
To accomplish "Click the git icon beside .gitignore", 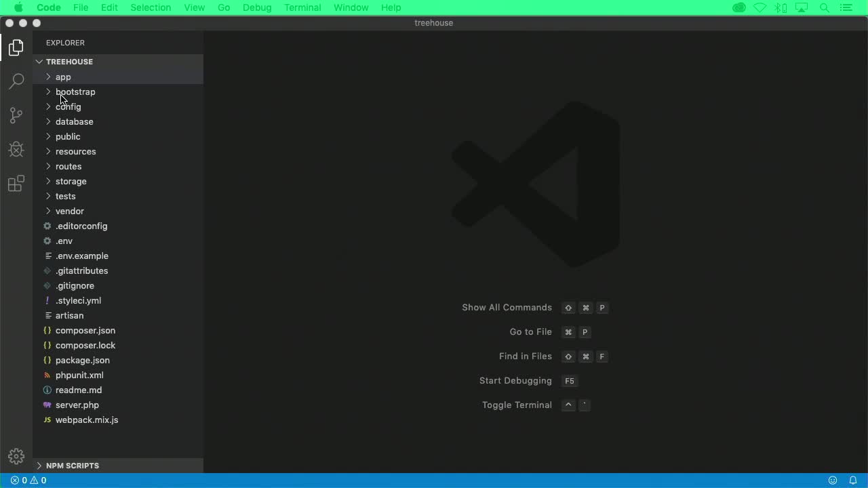I will click(47, 285).
